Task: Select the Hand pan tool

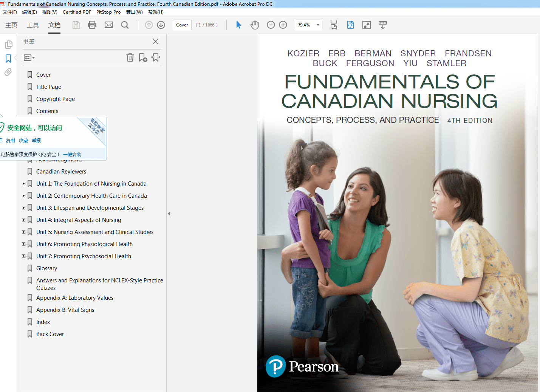Action: tap(255, 25)
